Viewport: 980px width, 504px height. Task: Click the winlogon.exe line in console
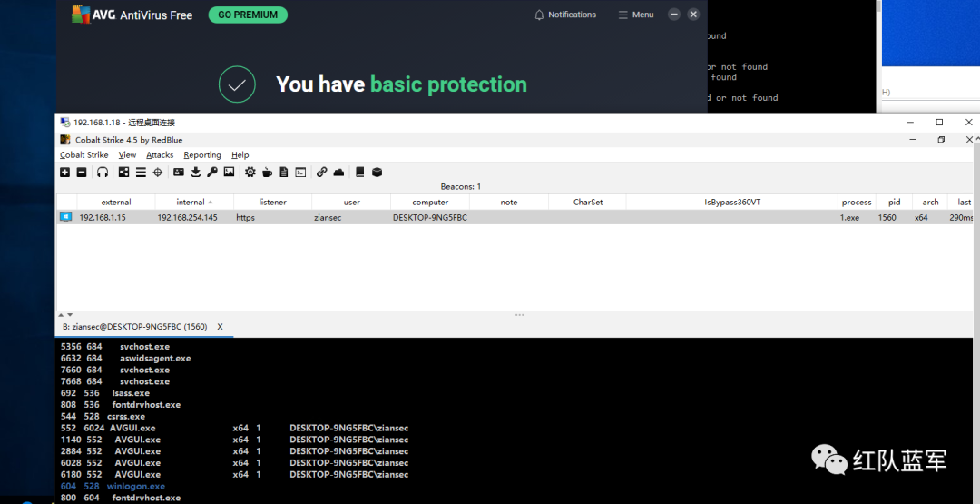(113, 486)
